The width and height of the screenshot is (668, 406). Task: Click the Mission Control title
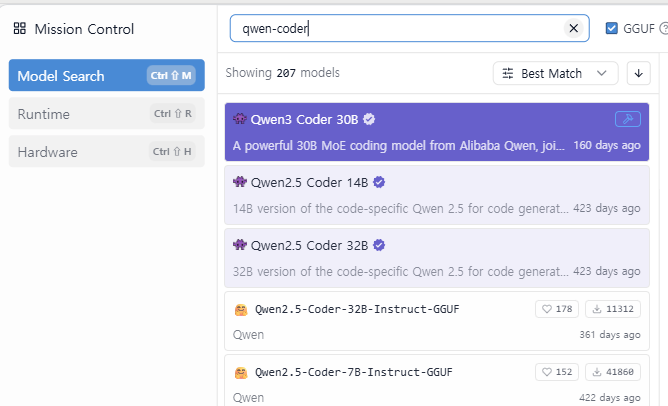(x=84, y=29)
